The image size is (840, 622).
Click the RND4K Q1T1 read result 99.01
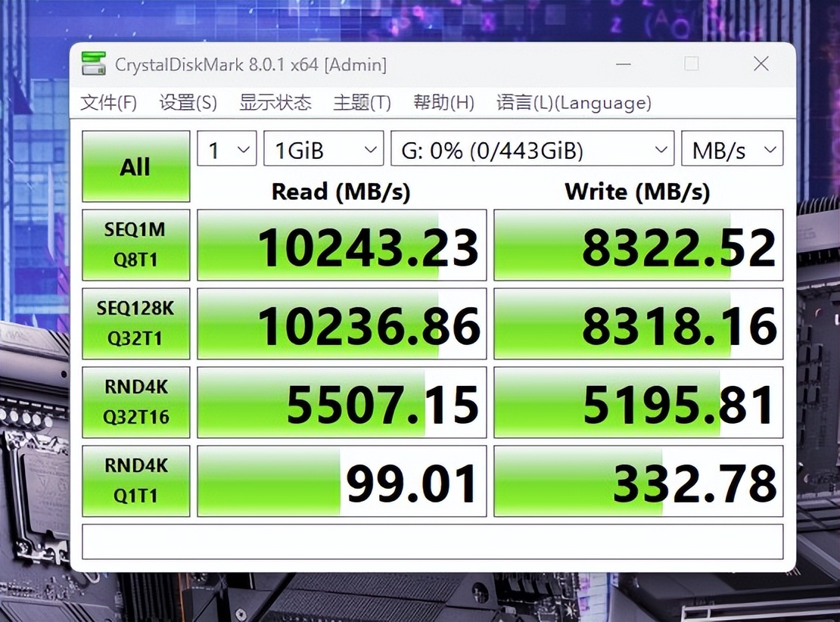tap(342, 481)
